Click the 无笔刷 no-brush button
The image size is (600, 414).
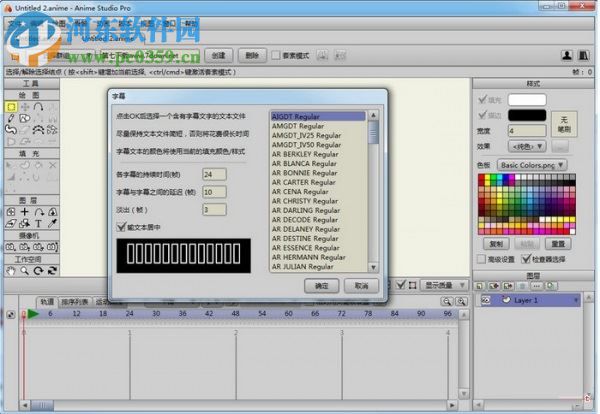(x=564, y=124)
